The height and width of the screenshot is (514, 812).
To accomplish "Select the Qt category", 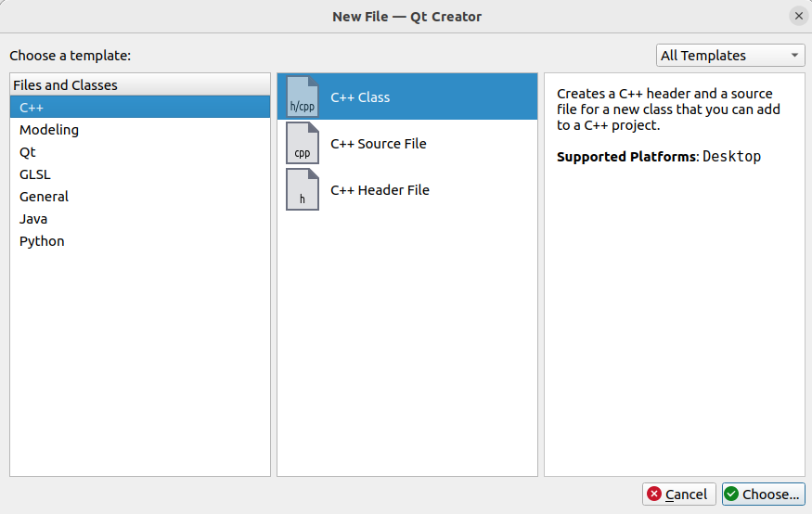I will pos(28,152).
